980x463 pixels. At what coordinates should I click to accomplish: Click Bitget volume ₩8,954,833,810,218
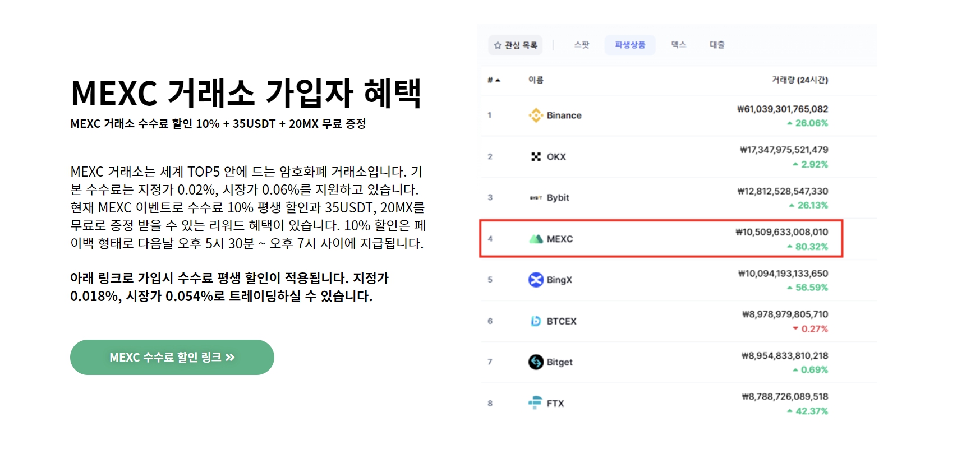(785, 356)
